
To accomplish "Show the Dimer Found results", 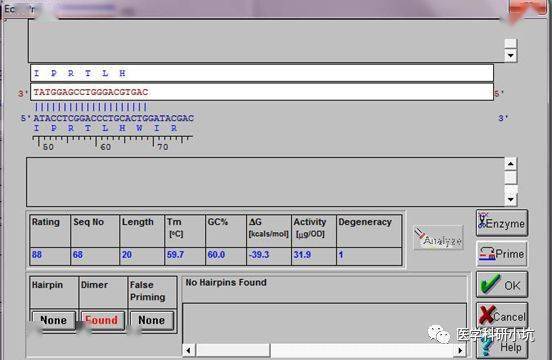I will [x=102, y=320].
